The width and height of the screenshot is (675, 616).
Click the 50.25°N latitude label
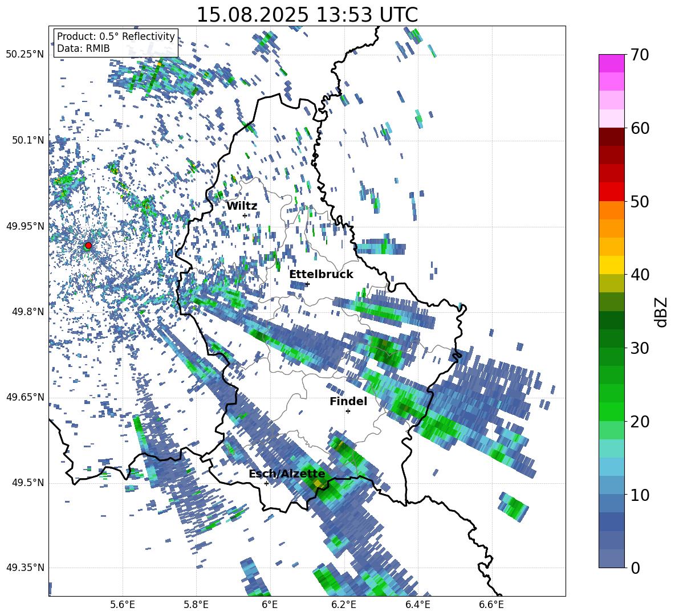pos(25,55)
